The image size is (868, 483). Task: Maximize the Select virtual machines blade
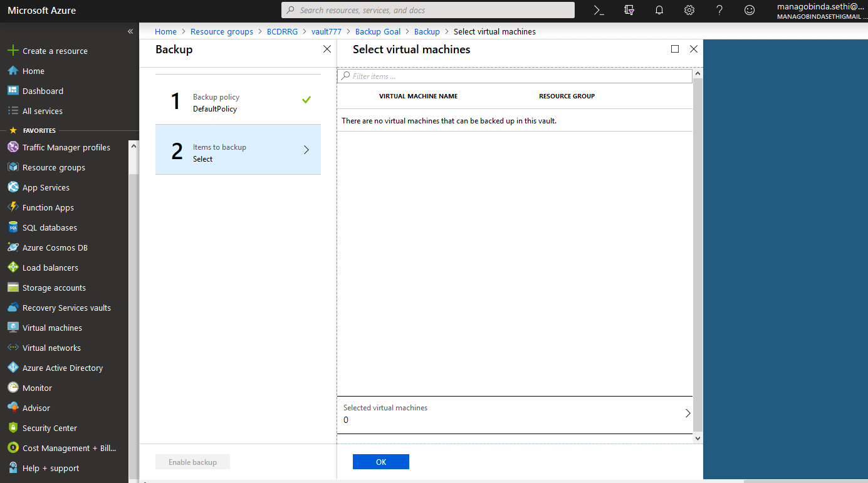tap(675, 49)
